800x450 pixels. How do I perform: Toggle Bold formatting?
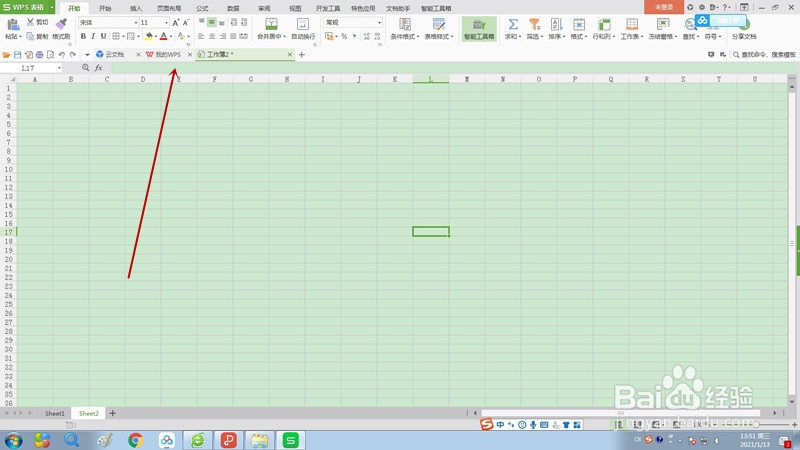tap(83, 36)
